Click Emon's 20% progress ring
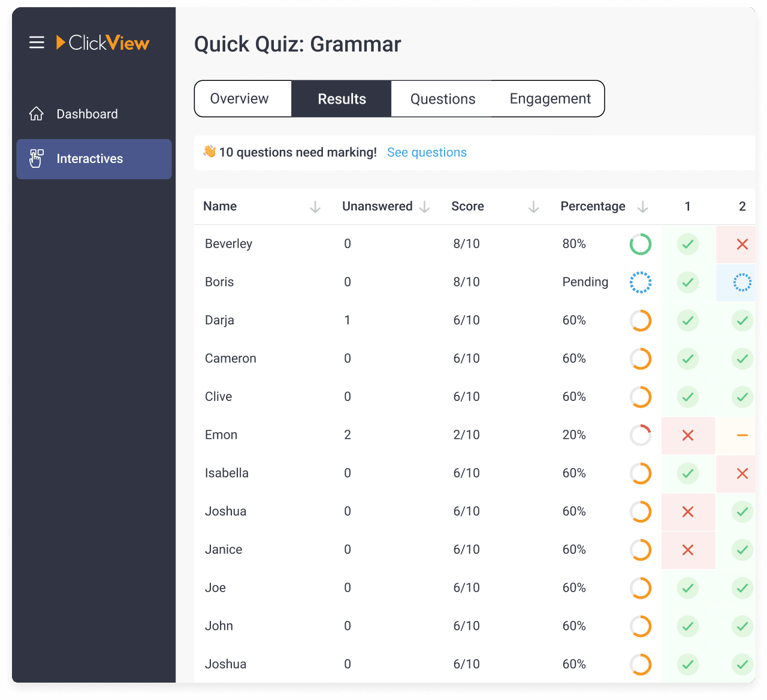767x700 pixels. 641,435
